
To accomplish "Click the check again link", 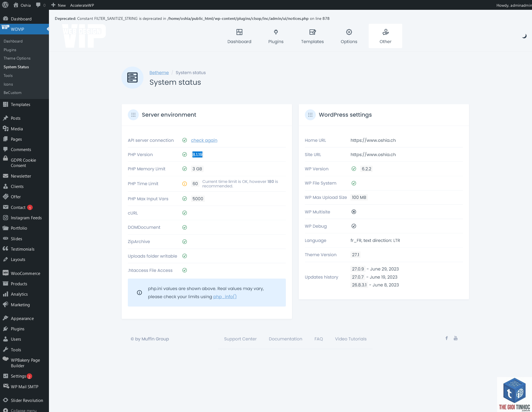I will click(x=204, y=140).
